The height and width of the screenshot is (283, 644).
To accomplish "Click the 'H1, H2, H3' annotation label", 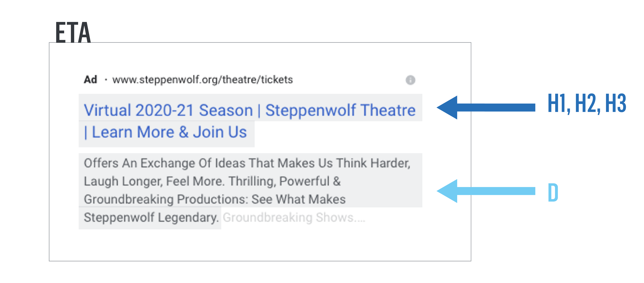I will [x=586, y=103].
